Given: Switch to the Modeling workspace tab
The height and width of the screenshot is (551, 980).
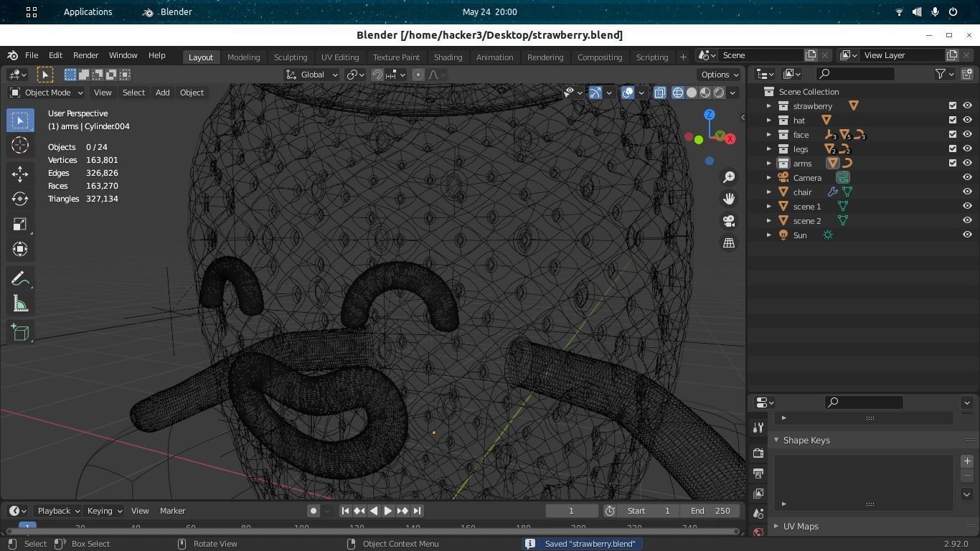Looking at the screenshot, I should point(243,57).
